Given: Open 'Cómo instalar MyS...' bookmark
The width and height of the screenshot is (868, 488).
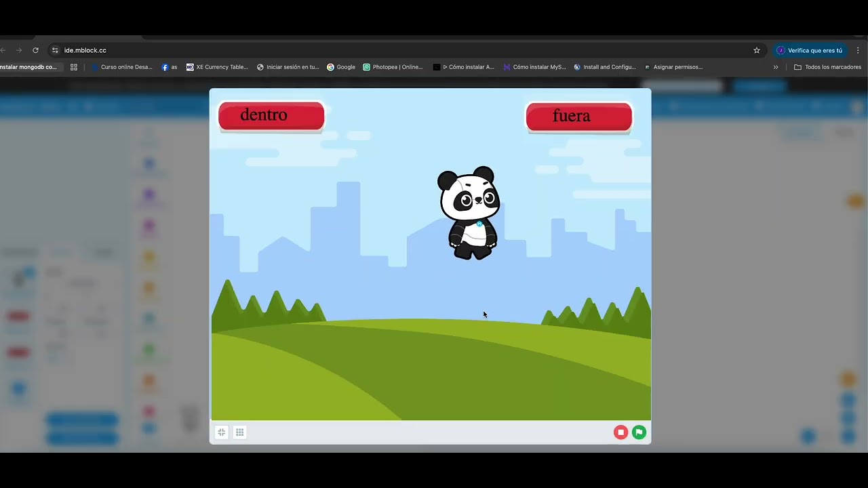Looking at the screenshot, I should [534, 67].
